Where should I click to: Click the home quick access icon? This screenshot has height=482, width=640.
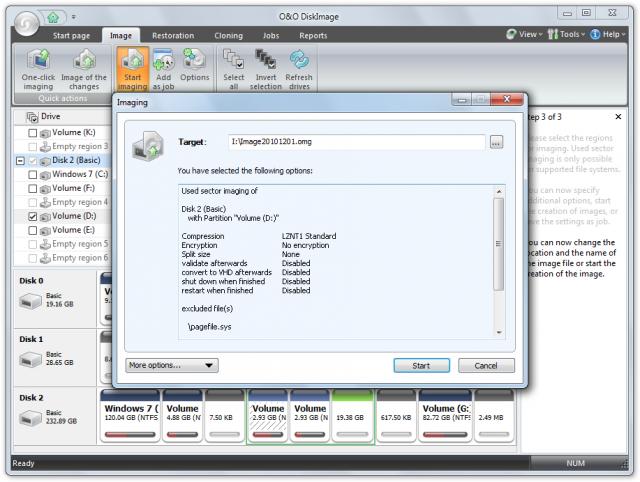53,17
